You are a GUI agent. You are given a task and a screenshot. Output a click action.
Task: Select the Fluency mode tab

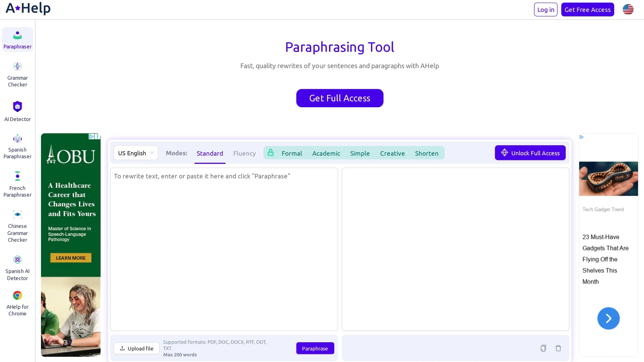[x=244, y=153]
